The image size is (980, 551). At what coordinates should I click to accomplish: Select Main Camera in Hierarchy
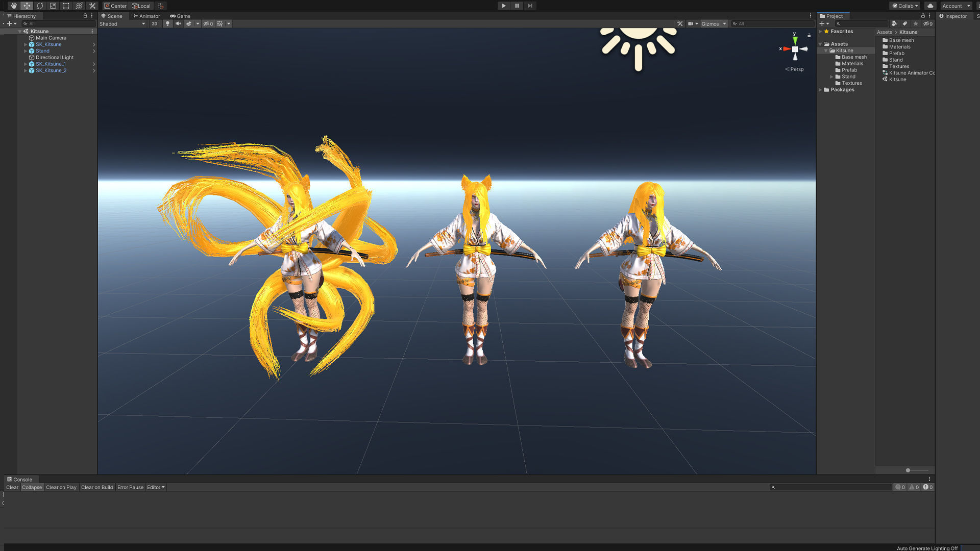tap(51, 38)
